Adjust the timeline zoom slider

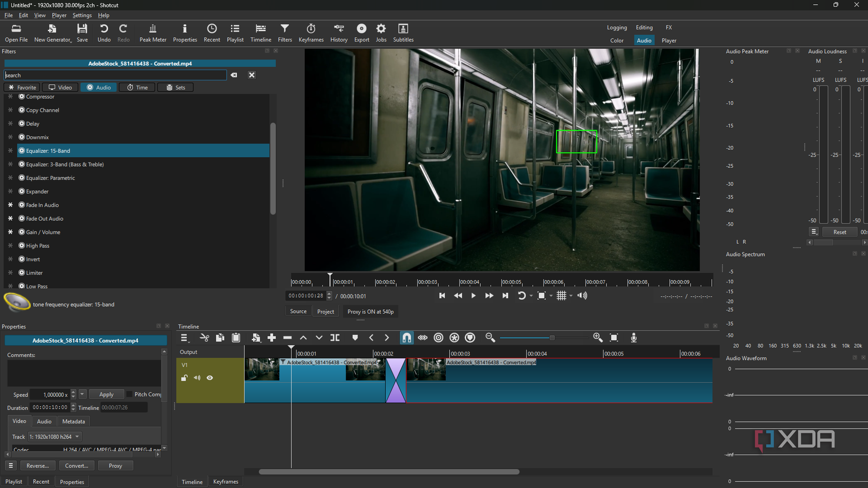coord(552,338)
